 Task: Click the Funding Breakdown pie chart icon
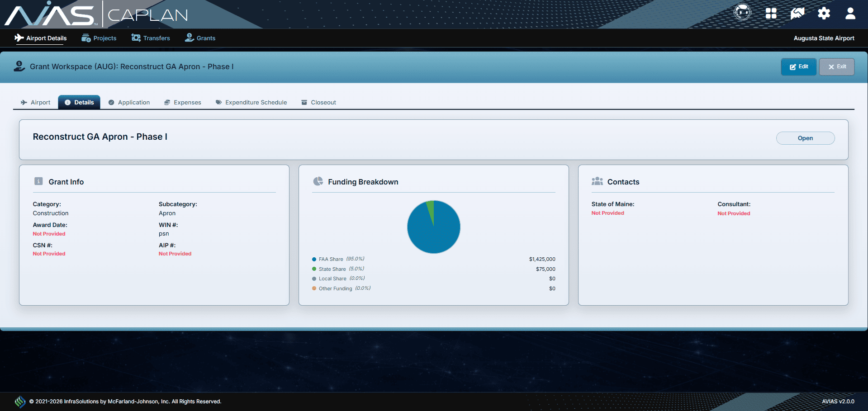point(318,181)
